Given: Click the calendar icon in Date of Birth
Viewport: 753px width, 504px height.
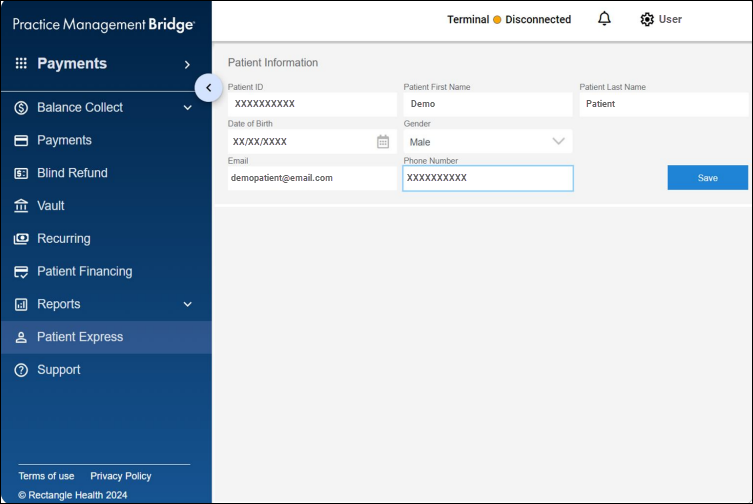Looking at the screenshot, I should tap(383, 142).
